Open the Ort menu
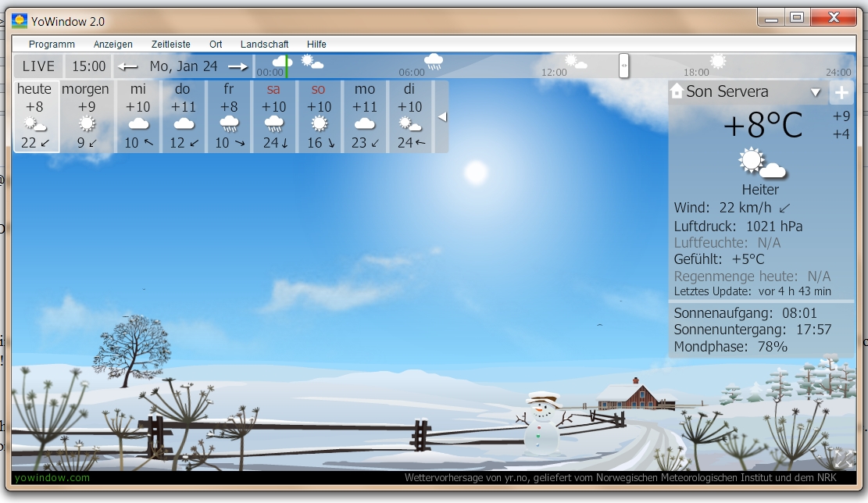The height and width of the screenshot is (503, 868). pos(216,45)
